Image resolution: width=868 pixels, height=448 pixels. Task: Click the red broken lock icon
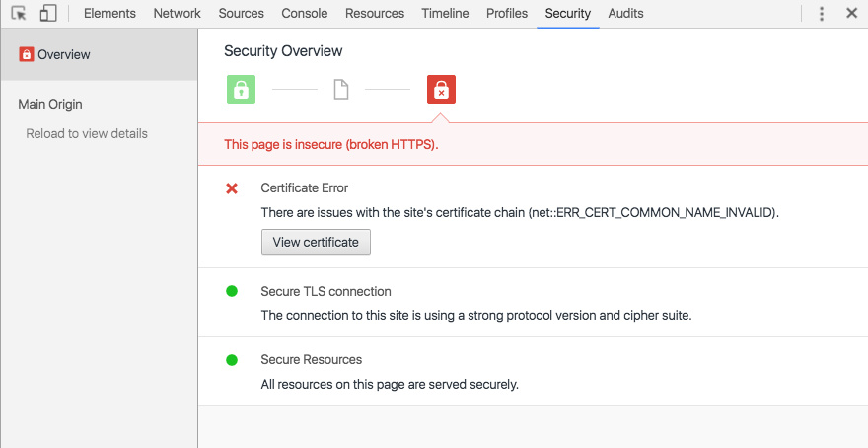[441, 90]
